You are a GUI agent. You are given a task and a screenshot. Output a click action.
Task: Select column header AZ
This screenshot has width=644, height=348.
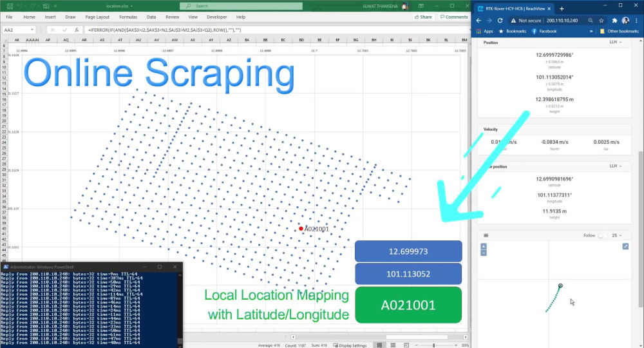pos(229,40)
